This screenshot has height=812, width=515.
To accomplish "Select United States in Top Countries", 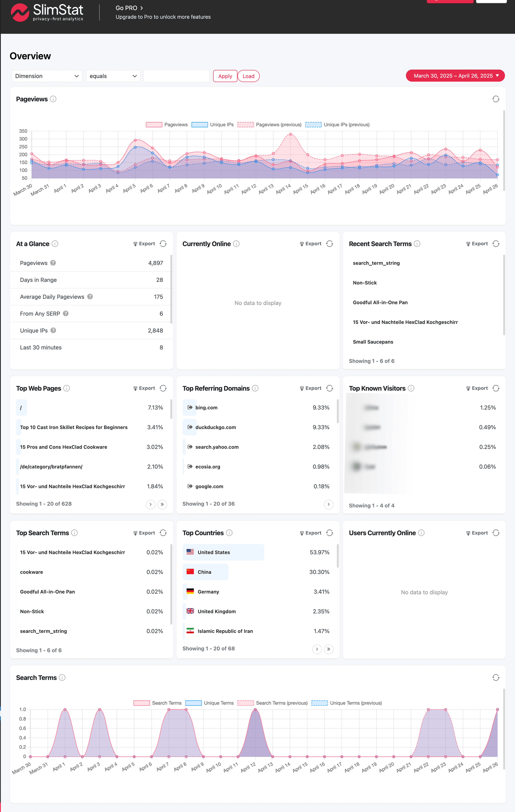I will (258, 552).
